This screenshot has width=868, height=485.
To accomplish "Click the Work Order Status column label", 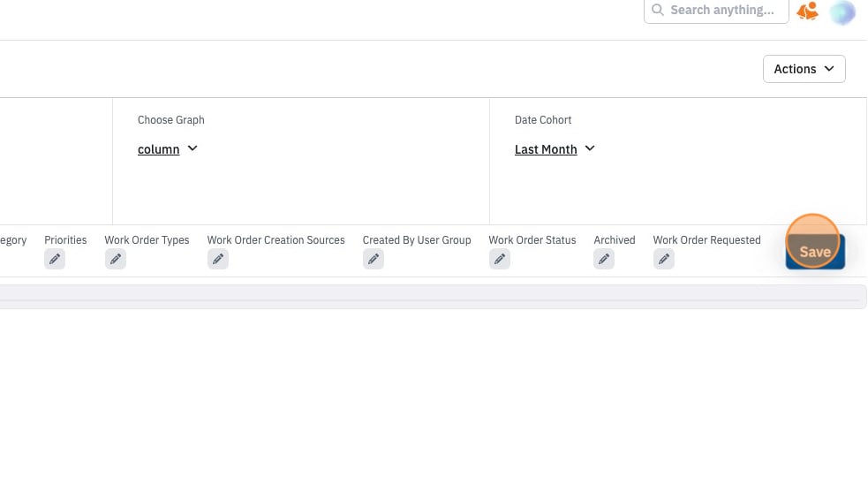I will [532, 239].
